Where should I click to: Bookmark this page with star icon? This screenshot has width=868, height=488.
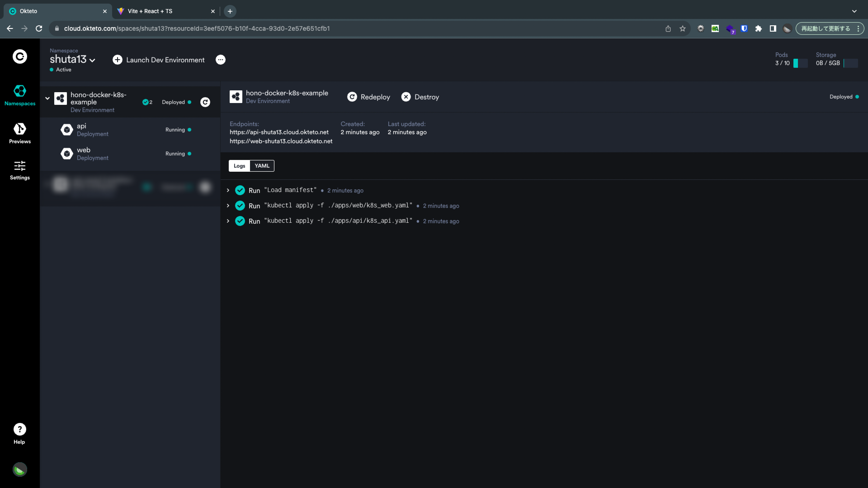coord(682,29)
